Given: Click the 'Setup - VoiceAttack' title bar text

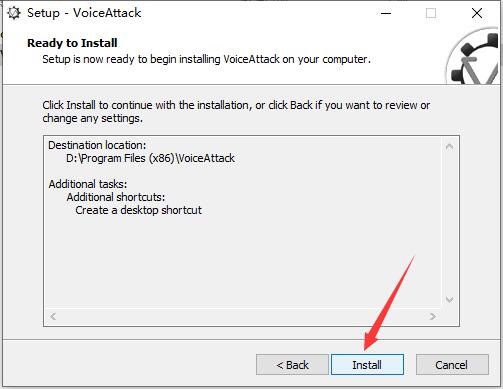Looking at the screenshot, I should (84, 13).
